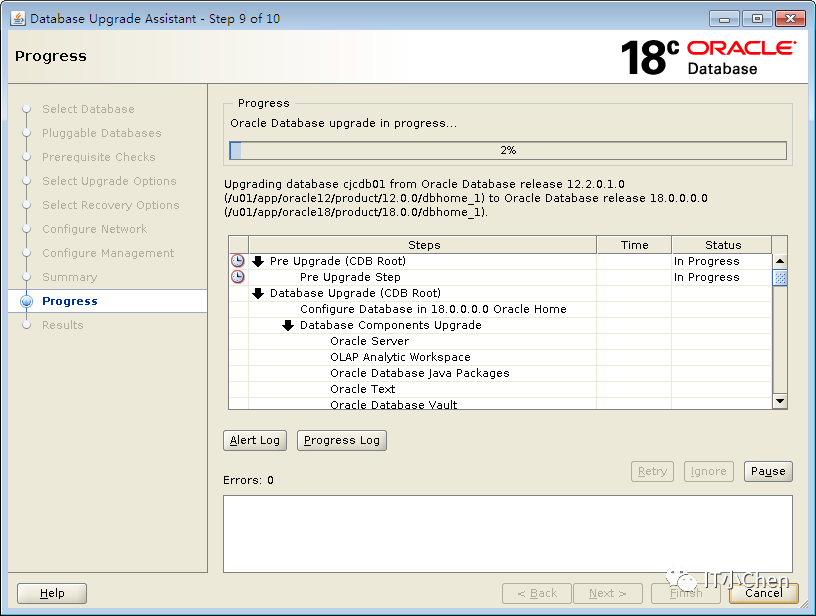Click the Errors: 0 label
This screenshot has width=816, height=616.
248,480
